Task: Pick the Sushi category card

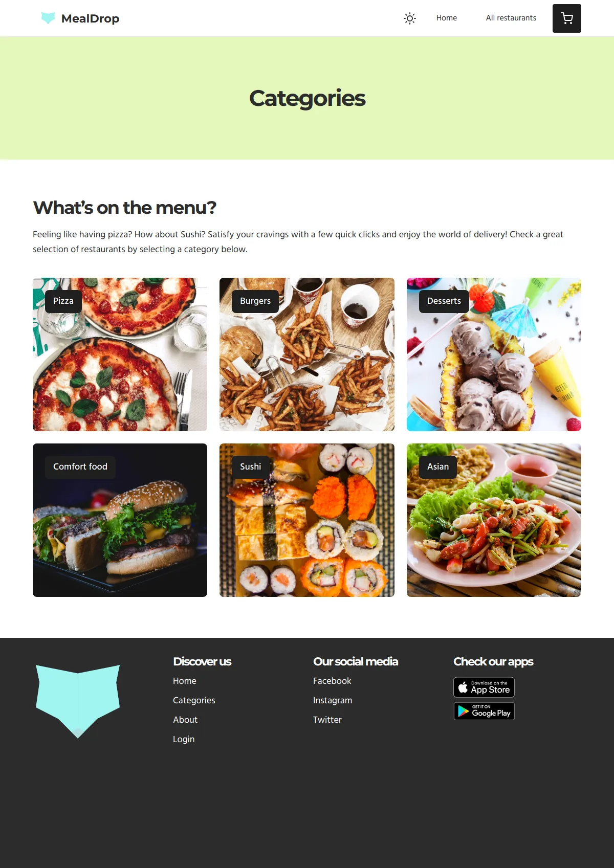Action: (307, 520)
